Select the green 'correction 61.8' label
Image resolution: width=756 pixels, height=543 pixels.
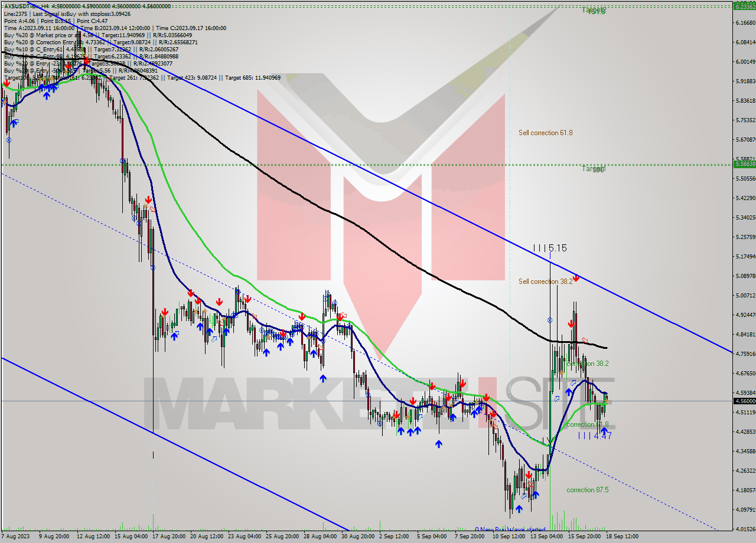588,424
